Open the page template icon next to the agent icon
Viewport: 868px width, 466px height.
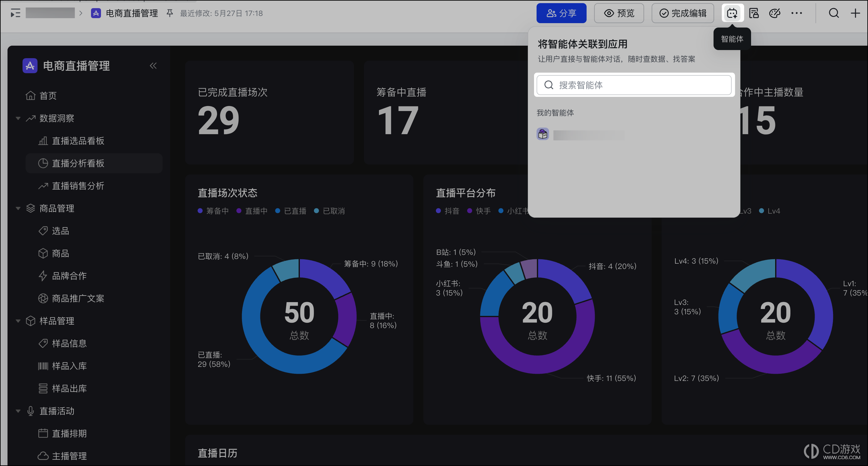(x=754, y=13)
